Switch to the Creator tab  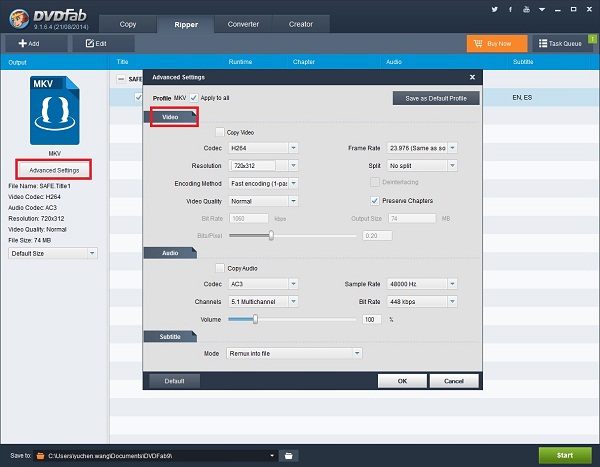[300, 24]
